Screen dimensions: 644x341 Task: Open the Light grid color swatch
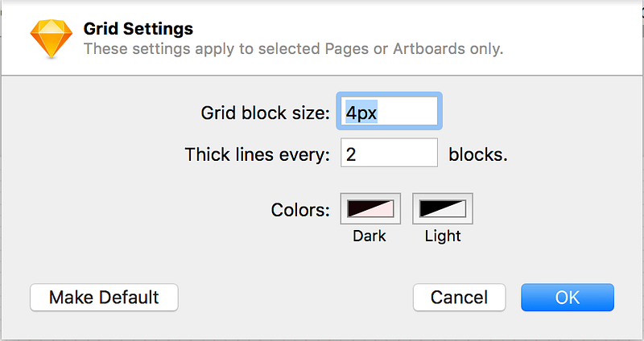coord(443,209)
